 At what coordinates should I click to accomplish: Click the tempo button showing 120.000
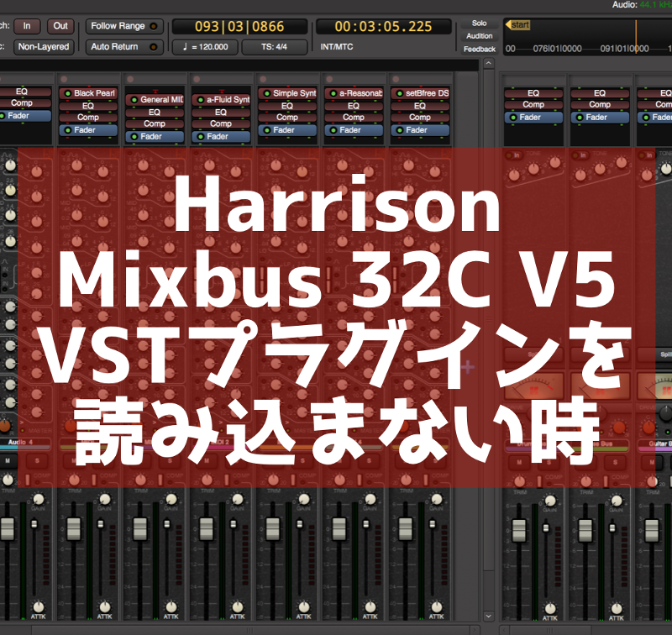[x=205, y=47]
